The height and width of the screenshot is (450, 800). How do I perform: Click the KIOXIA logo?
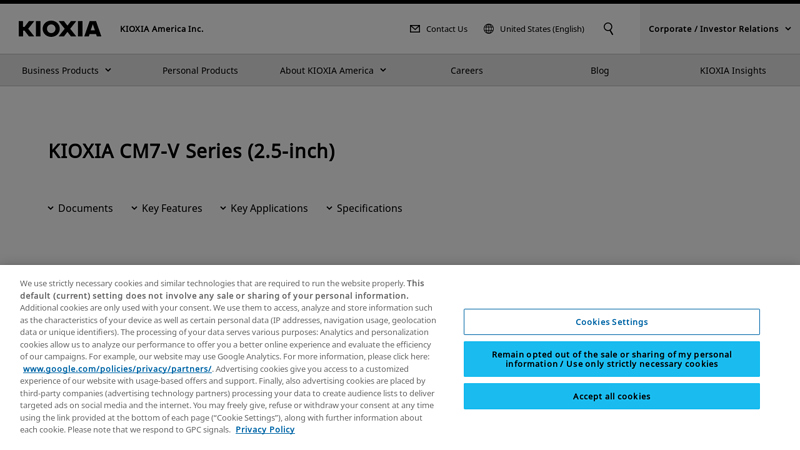[x=60, y=29]
